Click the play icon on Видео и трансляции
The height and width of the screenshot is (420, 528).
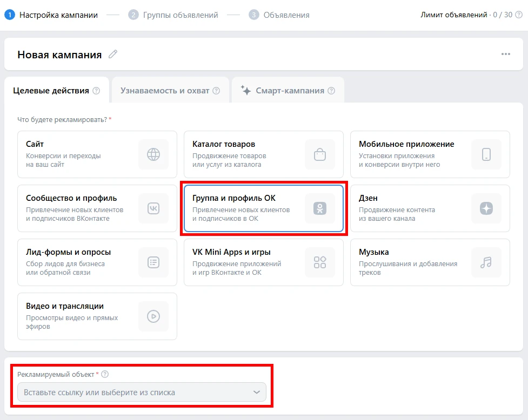[153, 316]
